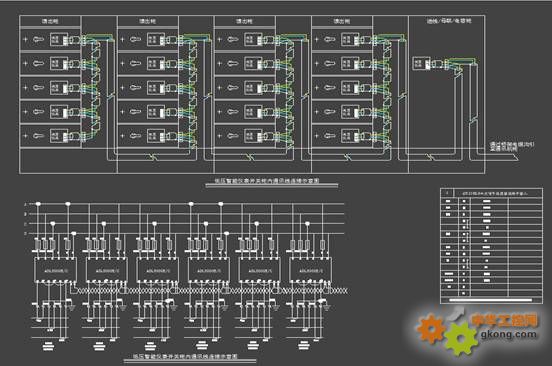
Task: Open the gkong.com watermark link
Action: (509, 334)
